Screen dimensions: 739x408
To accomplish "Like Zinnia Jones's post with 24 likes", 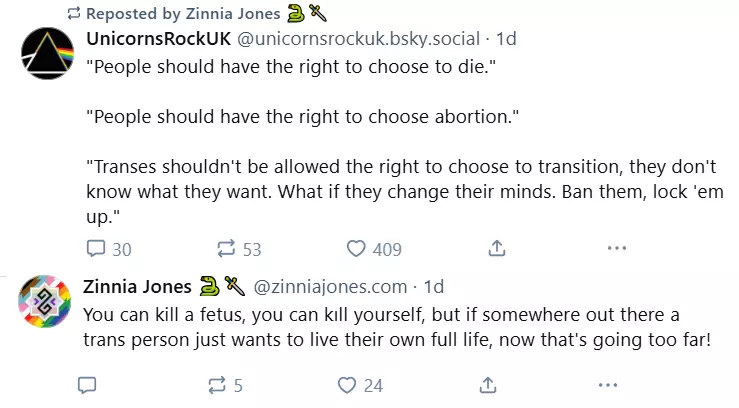I will click(360, 385).
